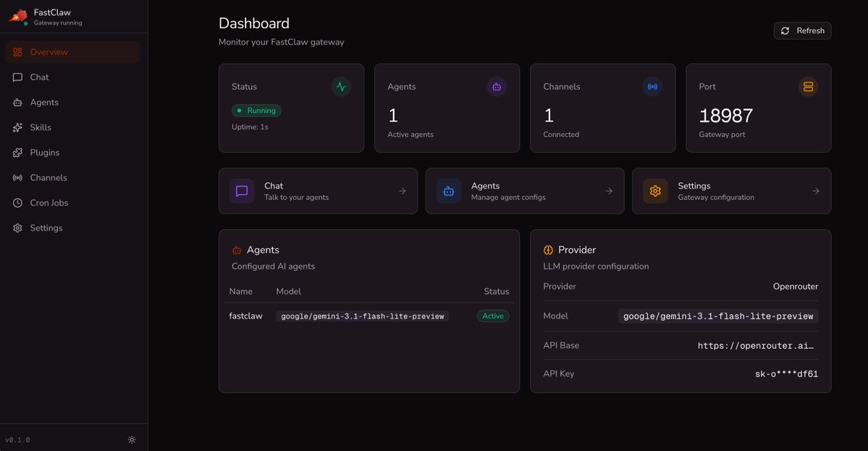Click the robot icon on the Agents card
Screen dimensions: 868x451
497,86
